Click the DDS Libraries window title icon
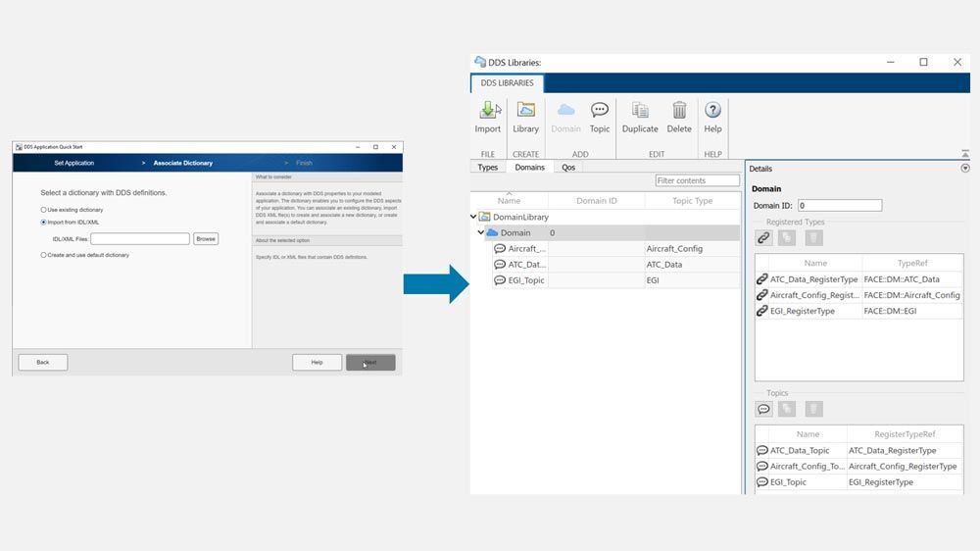 (480, 62)
